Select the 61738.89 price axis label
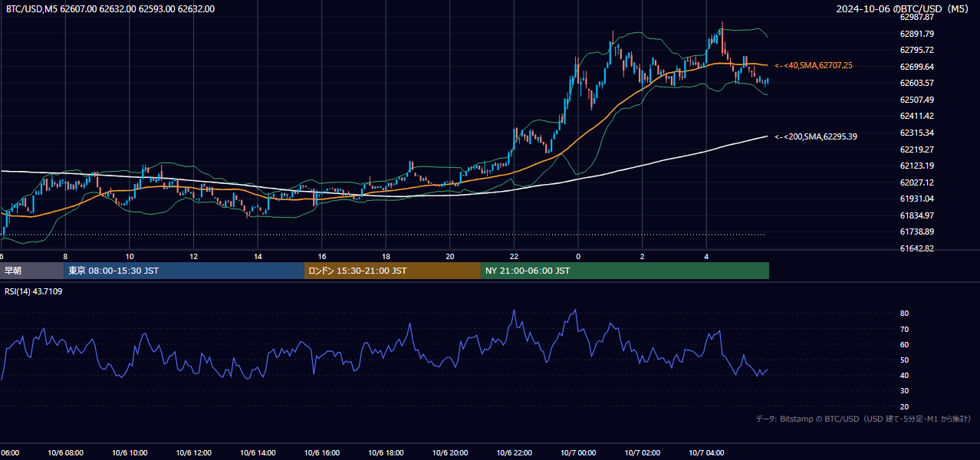This screenshot has height=460, width=980. pos(916,232)
